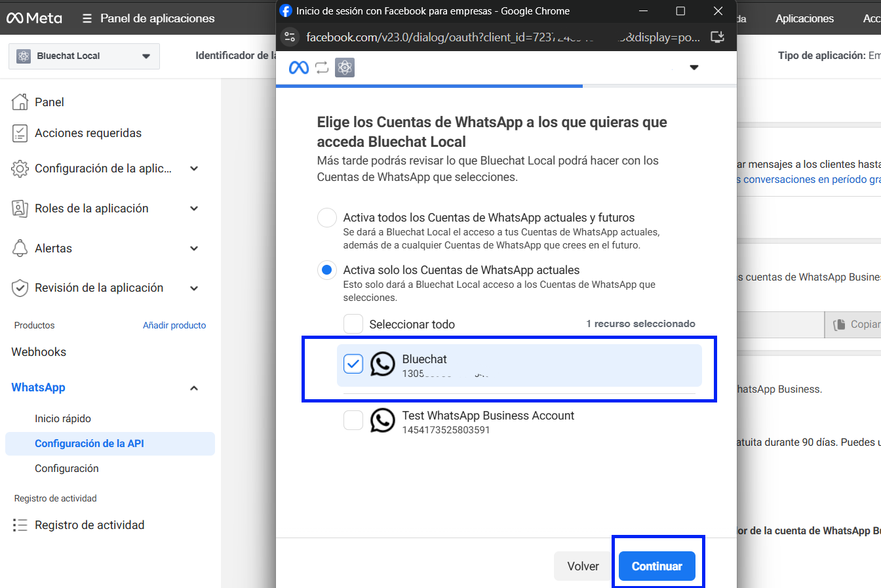
Task: Click the Alertas bell icon
Action: pos(20,248)
